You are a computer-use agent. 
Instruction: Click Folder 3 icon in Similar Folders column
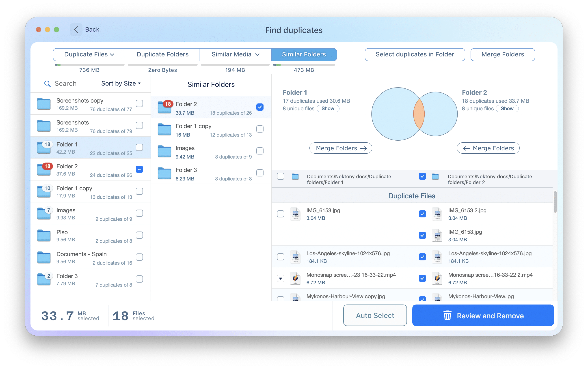coord(164,174)
